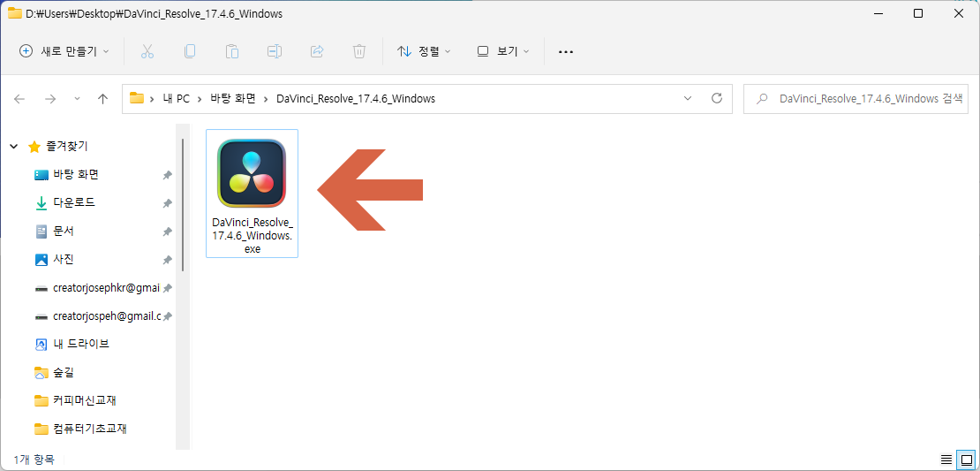Image resolution: width=980 pixels, height=471 pixels.
Task: Unpin 바탕 화면 via its pin icon
Action: (168, 175)
